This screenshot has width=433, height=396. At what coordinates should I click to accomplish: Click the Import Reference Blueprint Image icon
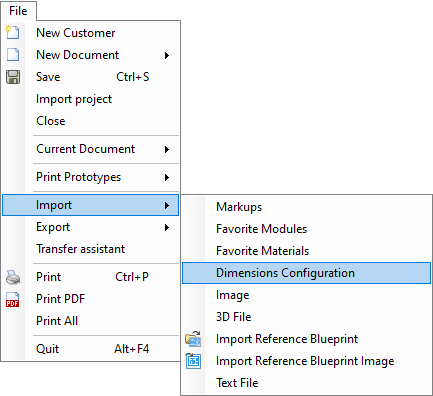(x=193, y=361)
